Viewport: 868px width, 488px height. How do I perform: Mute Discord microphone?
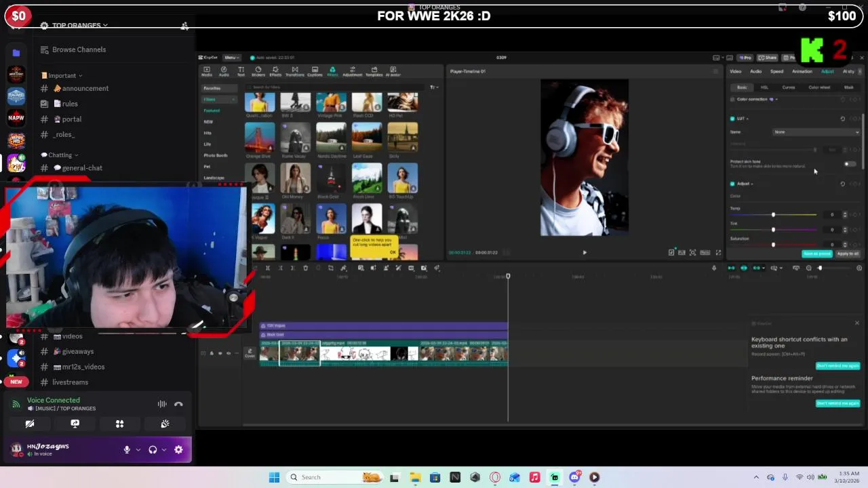coord(127,449)
